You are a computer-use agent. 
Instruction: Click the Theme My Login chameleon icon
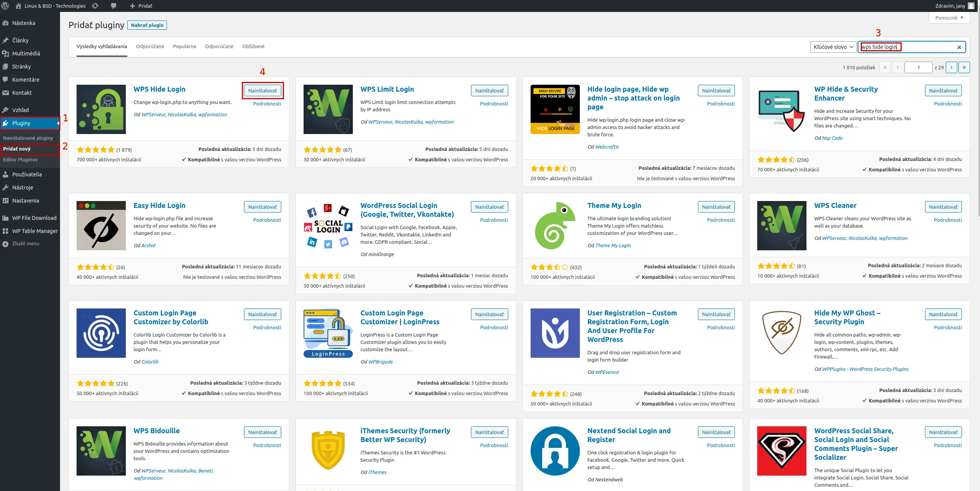click(555, 226)
